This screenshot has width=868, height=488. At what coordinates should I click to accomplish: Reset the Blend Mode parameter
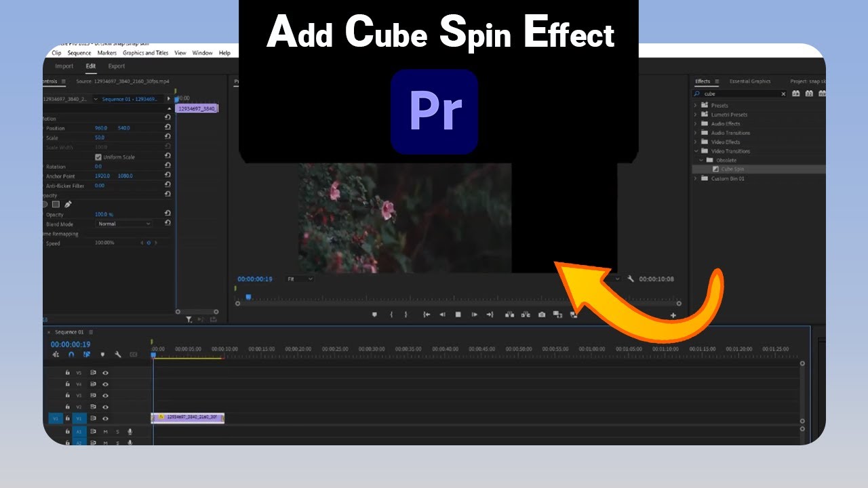167,223
